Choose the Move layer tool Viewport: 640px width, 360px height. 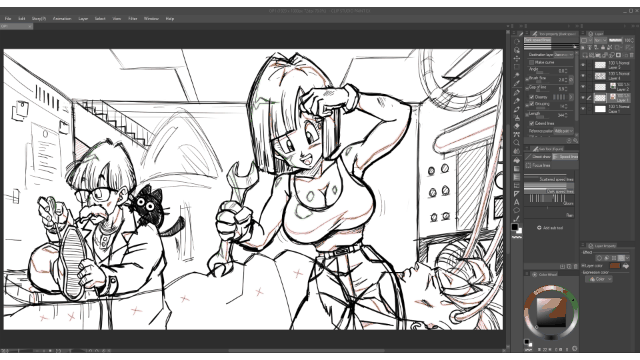tap(516, 58)
